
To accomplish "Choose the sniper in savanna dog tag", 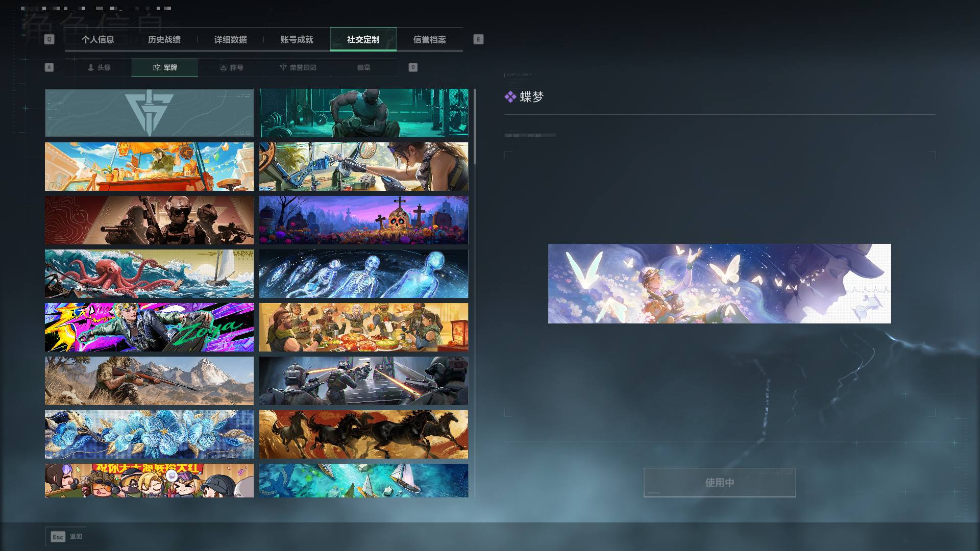I will [x=149, y=381].
